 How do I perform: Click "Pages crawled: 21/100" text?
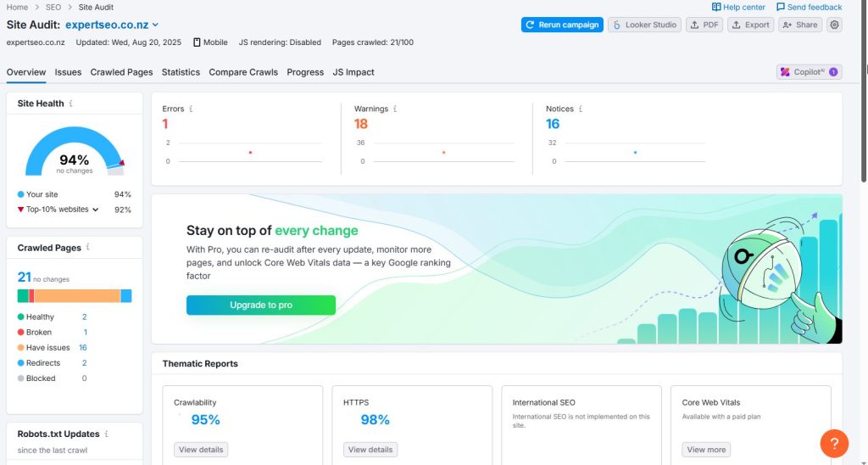(373, 42)
